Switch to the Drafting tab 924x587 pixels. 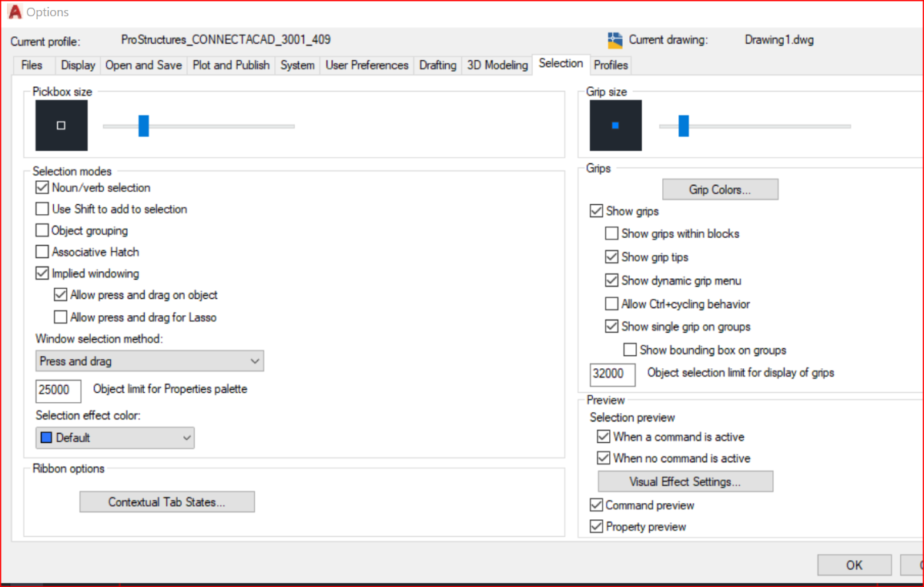(x=438, y=65)
